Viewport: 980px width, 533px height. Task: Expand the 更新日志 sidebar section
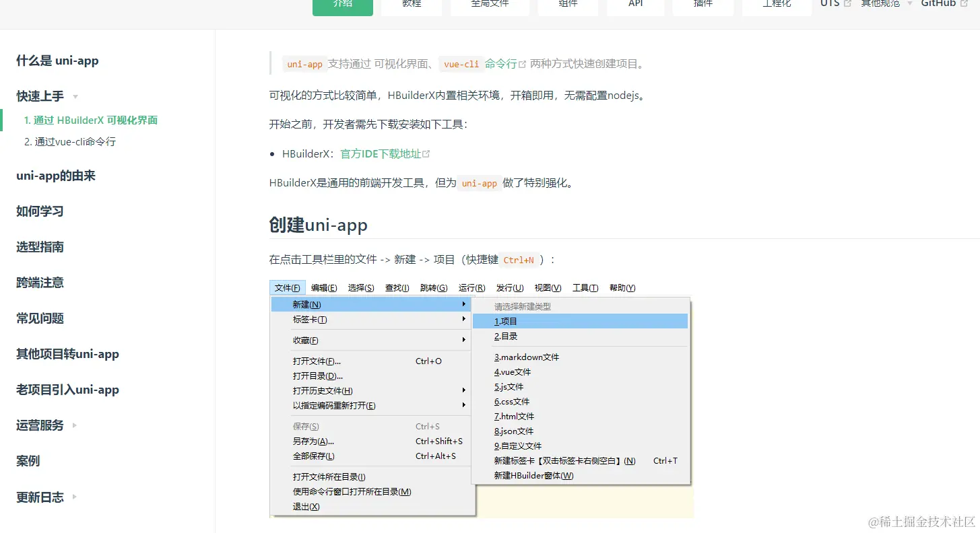coord(47,497)
